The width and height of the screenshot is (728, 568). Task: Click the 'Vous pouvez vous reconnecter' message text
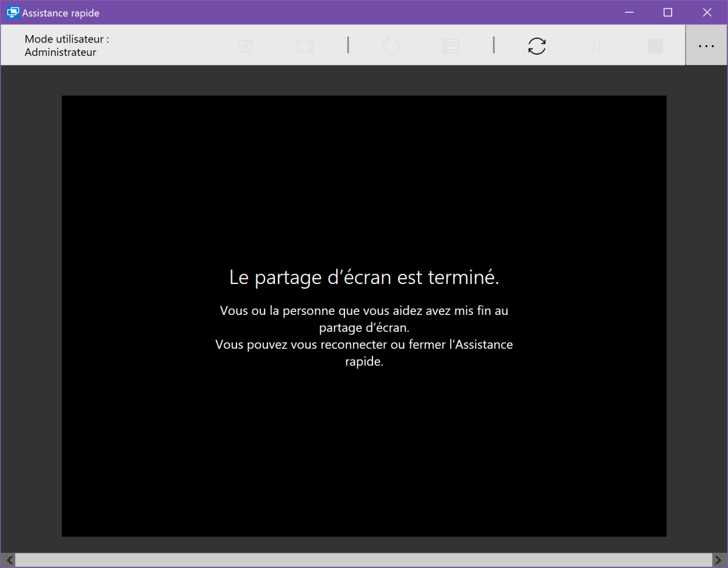pyautogui.click(x=364, y=345)
